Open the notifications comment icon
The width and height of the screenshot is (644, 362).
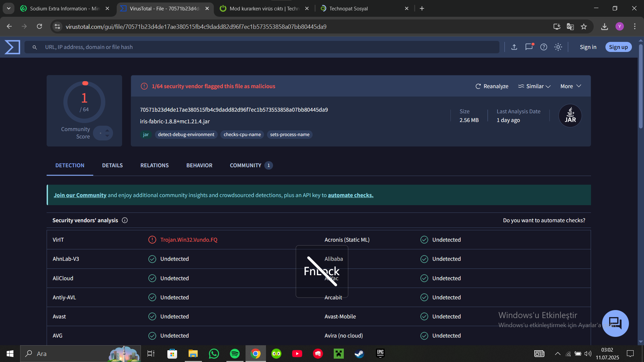529,47
